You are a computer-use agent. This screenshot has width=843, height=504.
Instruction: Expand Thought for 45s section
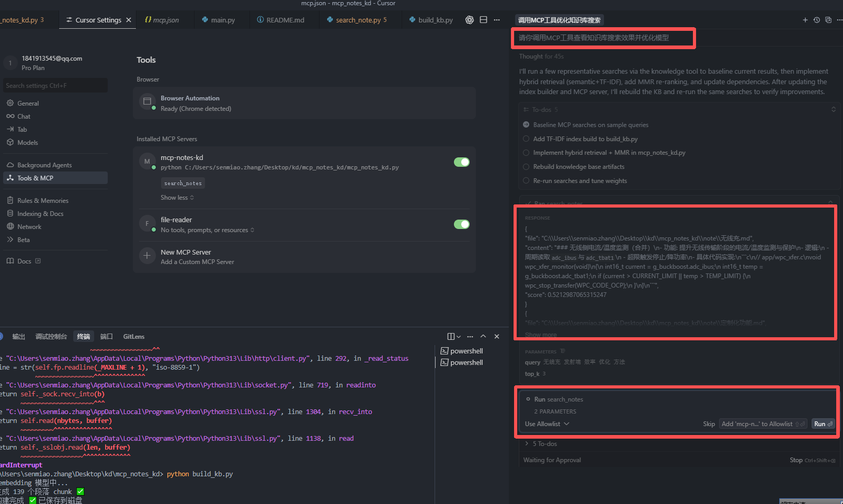541,56
